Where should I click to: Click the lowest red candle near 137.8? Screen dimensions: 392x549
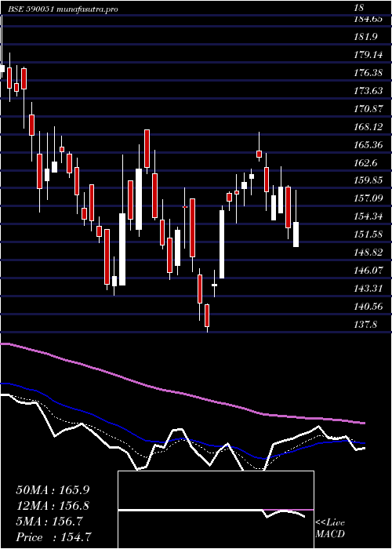[207, 315]
